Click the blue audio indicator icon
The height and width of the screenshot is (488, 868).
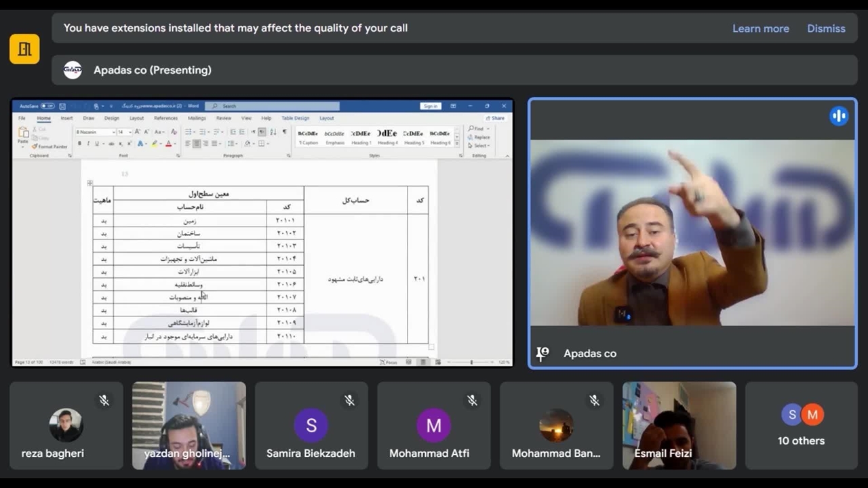tap(839, 116)
